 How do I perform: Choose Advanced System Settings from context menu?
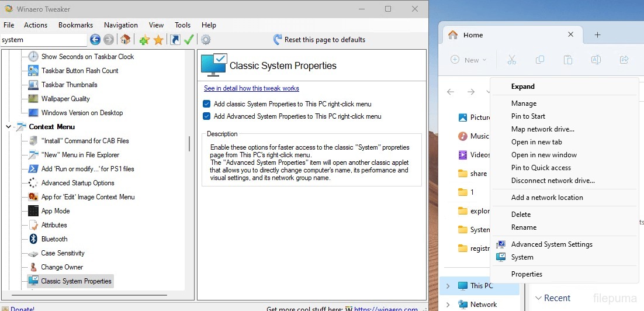(551, 244)
